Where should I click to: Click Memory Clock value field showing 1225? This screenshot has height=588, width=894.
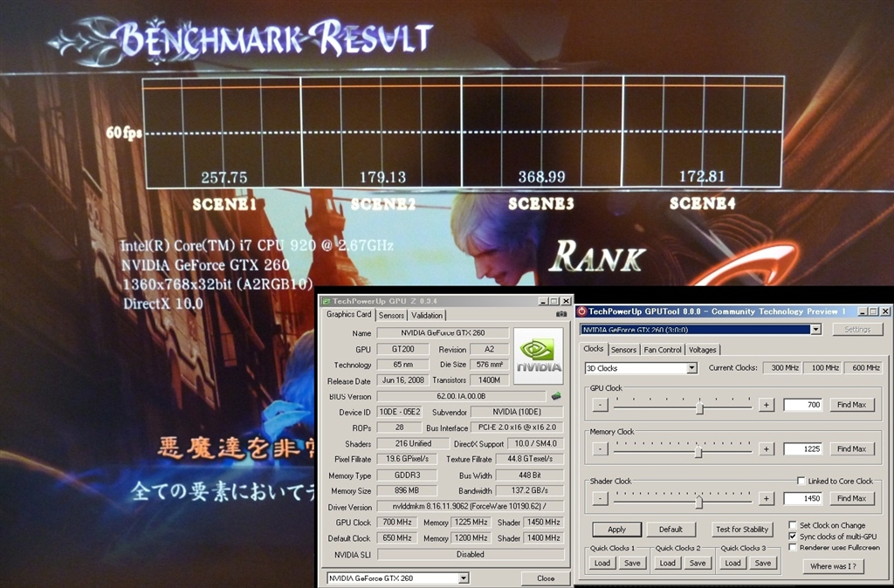(803, 449)
